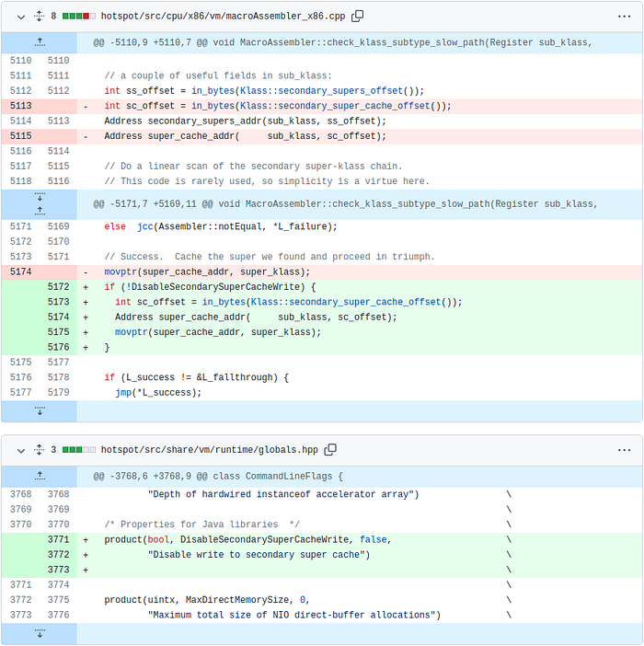Copy globals.hpp file path
This screenshot has width=644, height=646.
coord(330,450)
